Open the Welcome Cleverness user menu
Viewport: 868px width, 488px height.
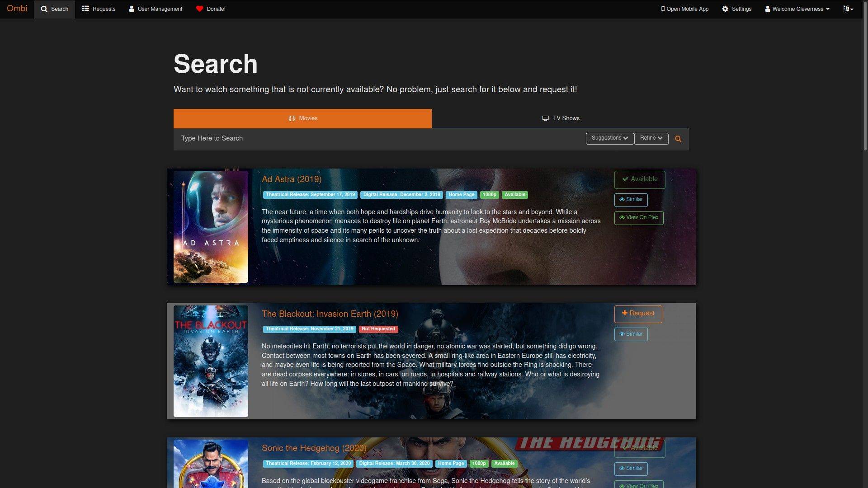tap(797, 9)
